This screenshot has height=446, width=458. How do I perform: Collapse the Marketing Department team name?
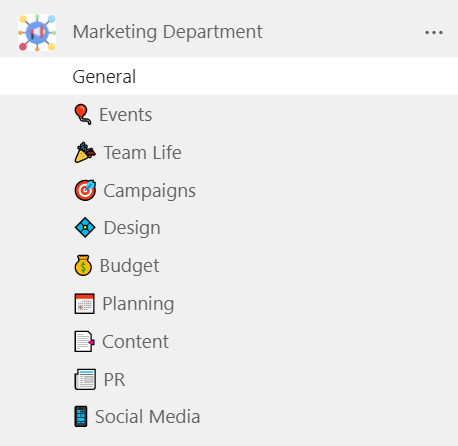tap(167, 32)
